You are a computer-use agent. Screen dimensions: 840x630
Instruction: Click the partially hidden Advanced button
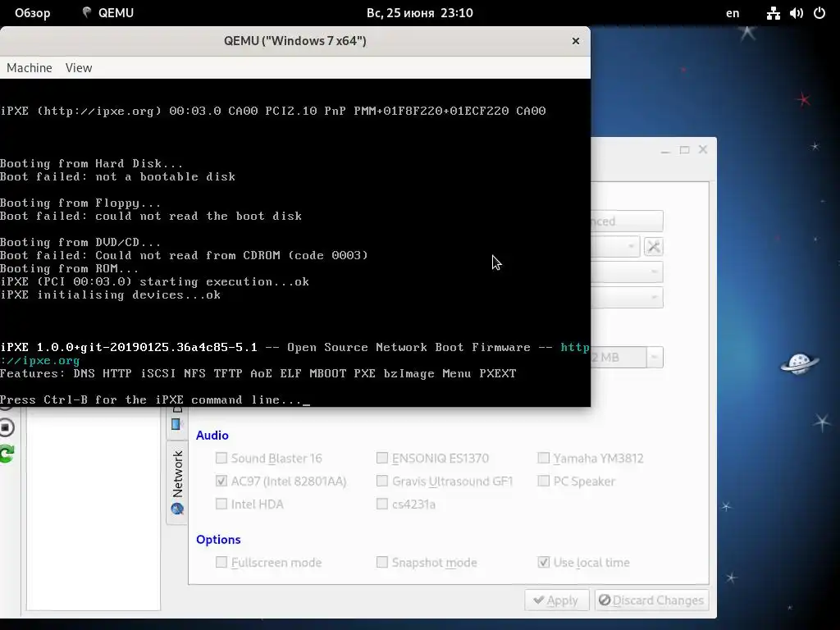[x=627, y=221]
